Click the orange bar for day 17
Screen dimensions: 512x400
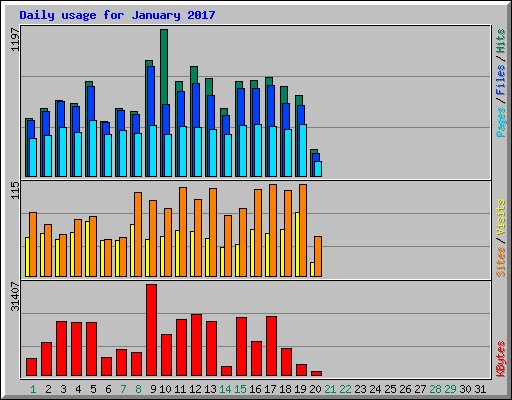pyautogui.click(x=273, y=231)
